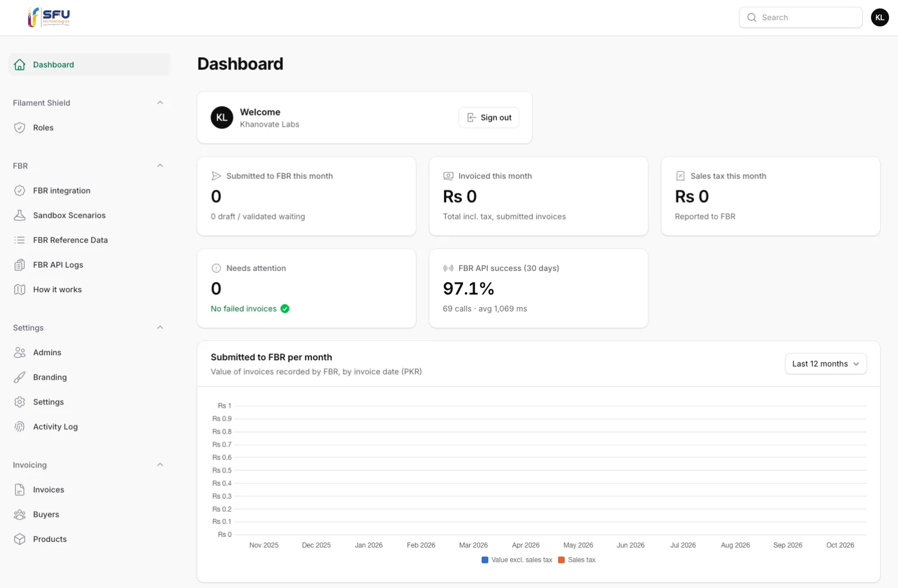Click the green check icon beside No failed invoices
The width and height of the screenshot is (898, 588).
[285, 309]
